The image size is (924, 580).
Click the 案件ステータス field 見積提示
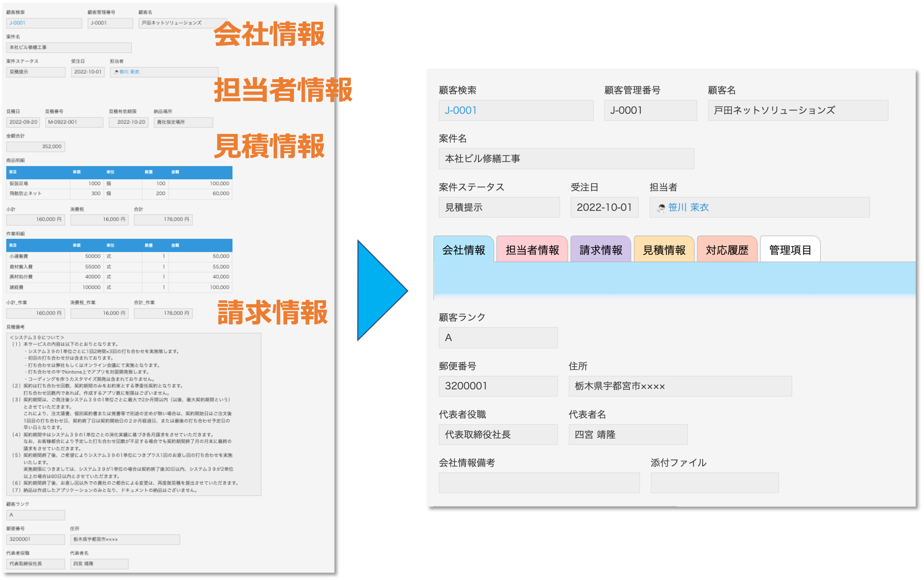[x=499, y=208]
